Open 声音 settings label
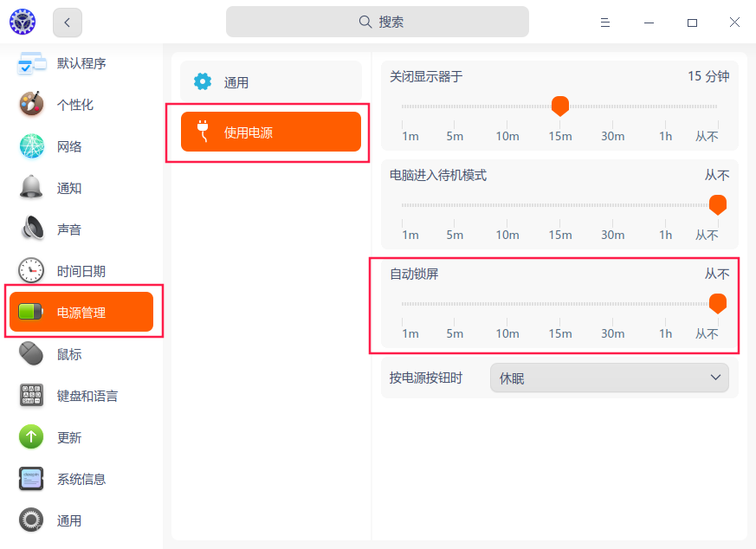 [69, 229]
